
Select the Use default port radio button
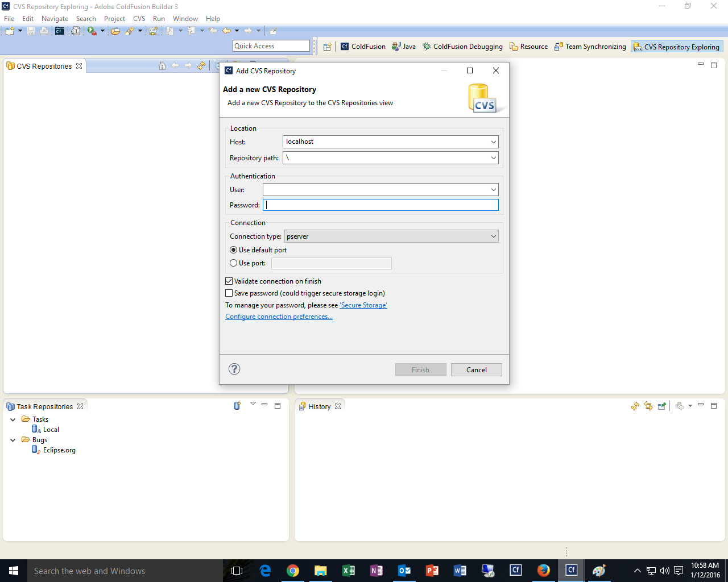pyautogui.click(x=233, y=250)
